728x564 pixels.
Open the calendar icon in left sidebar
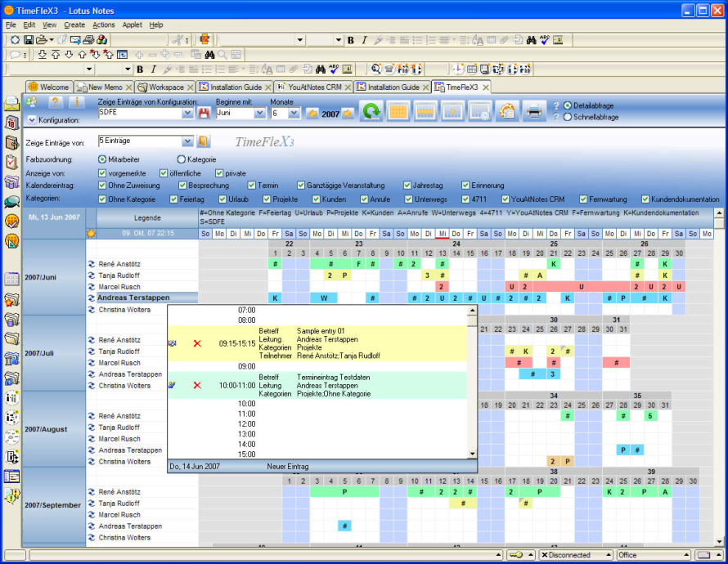tap(12, 123)
